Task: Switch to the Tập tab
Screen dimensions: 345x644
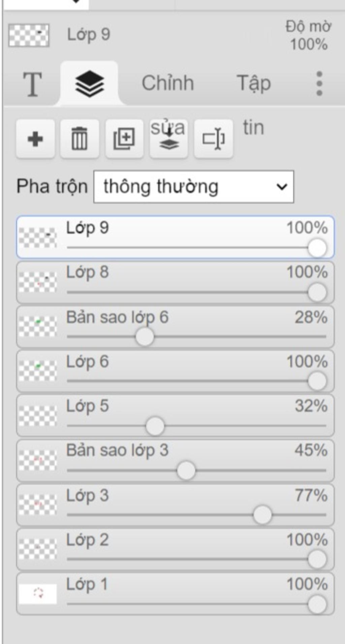Action: point(254,83)
